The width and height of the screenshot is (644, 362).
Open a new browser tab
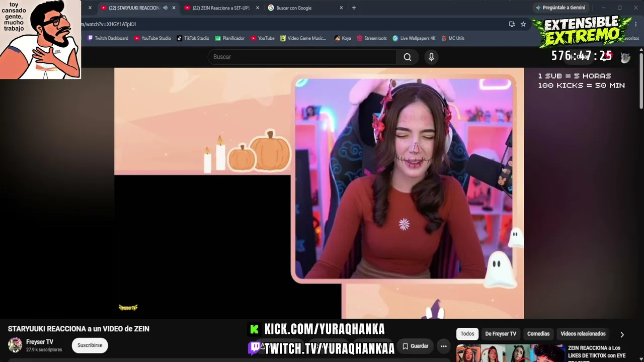coord(354,8)
